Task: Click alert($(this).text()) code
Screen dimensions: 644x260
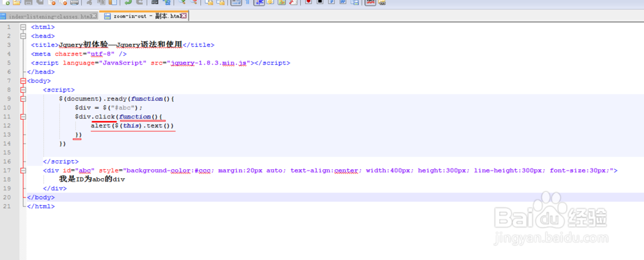Action: click(x=133, y=125)
